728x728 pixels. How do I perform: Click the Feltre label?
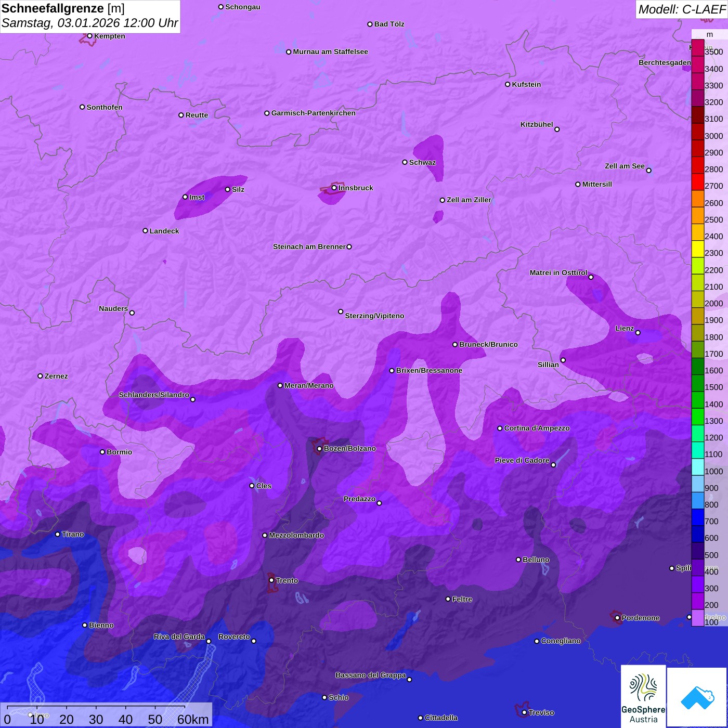(x=462, y=599)
